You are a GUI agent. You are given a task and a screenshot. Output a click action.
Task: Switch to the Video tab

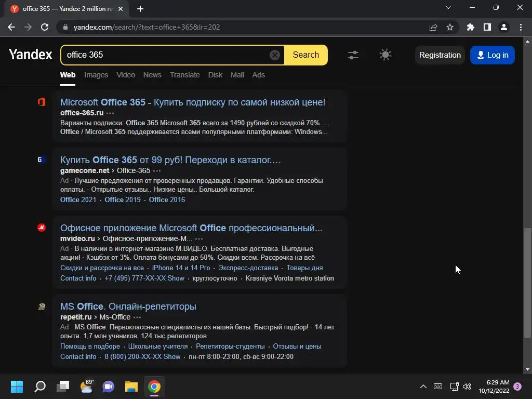pos(126,75)
